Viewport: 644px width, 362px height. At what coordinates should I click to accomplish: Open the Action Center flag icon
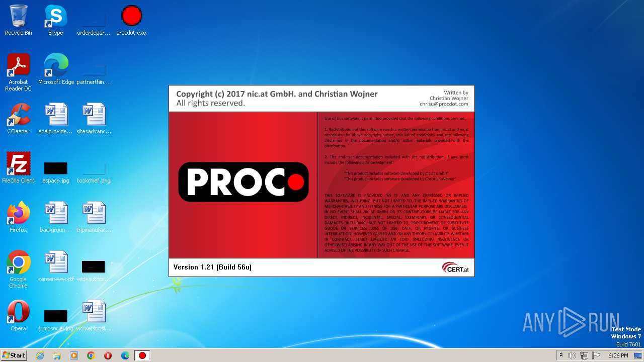tap(596, 355)
